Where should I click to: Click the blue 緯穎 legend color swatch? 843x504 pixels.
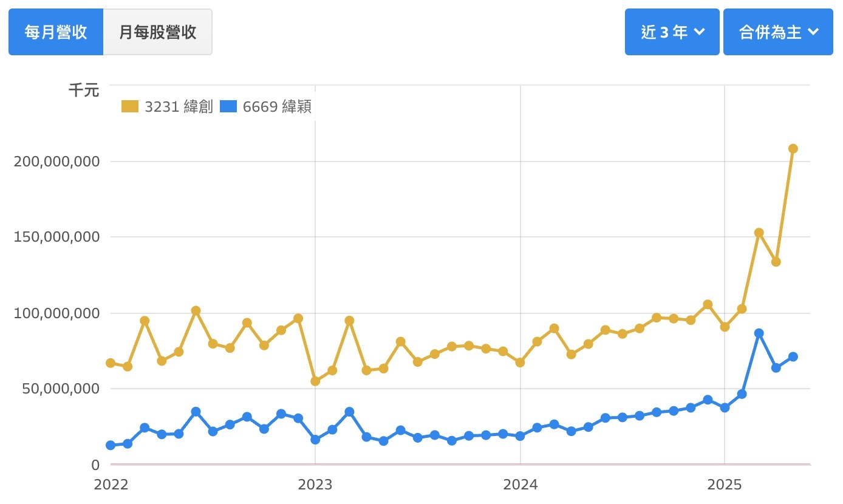(228, 107)
